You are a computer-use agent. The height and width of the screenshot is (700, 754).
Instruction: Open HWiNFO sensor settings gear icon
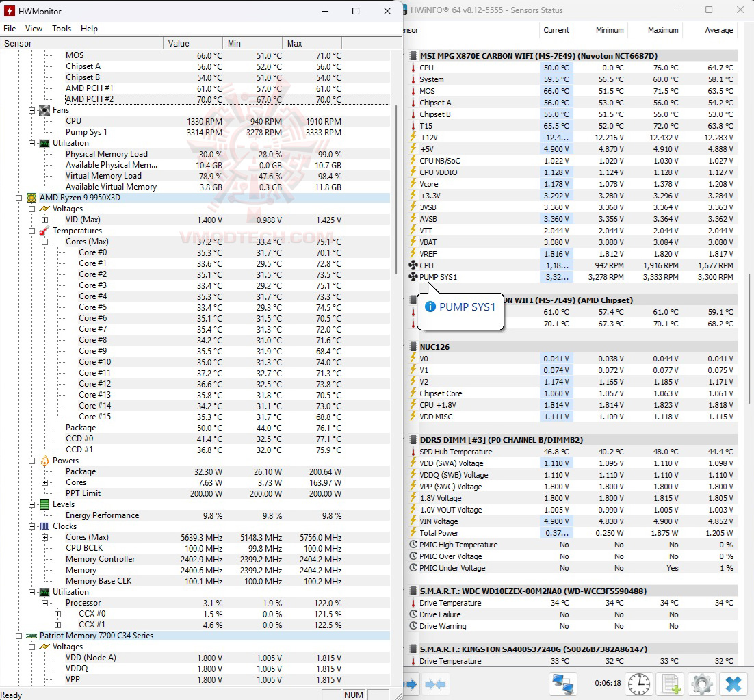pyautogui.click(x=701, y=684)
